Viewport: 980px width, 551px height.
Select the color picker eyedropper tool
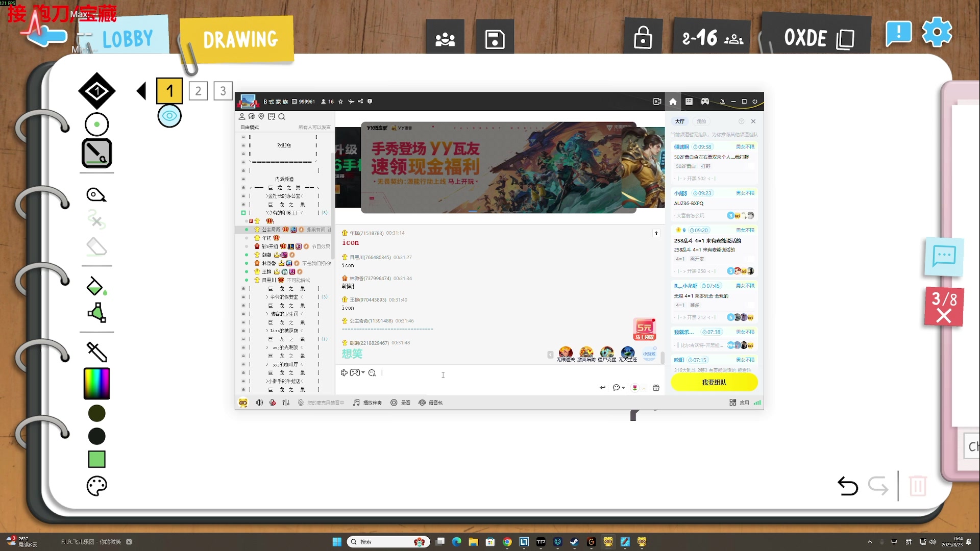tap(96, 352)
